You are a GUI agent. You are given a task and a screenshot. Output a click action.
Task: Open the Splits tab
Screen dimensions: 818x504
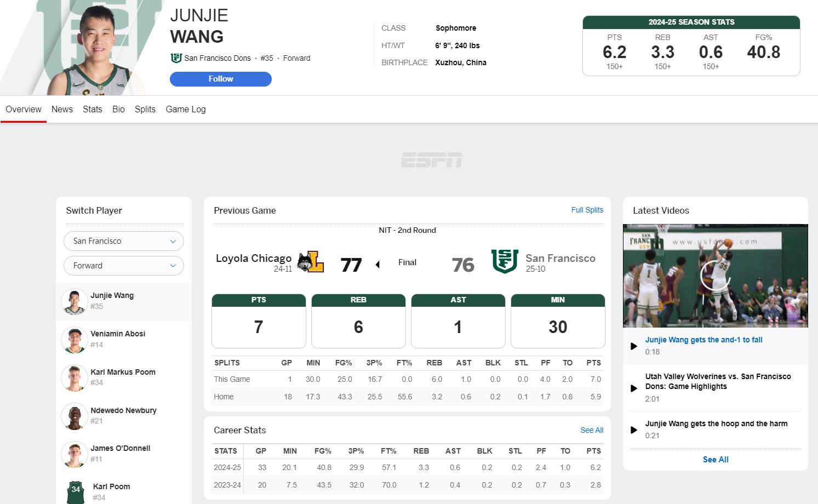(x=145, y=109)
